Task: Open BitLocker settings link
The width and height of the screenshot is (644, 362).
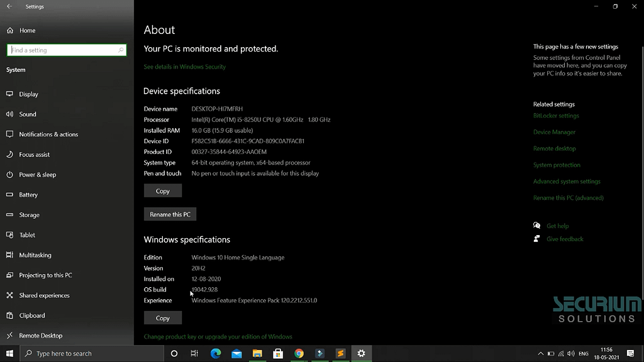Action: pos(556,116)
